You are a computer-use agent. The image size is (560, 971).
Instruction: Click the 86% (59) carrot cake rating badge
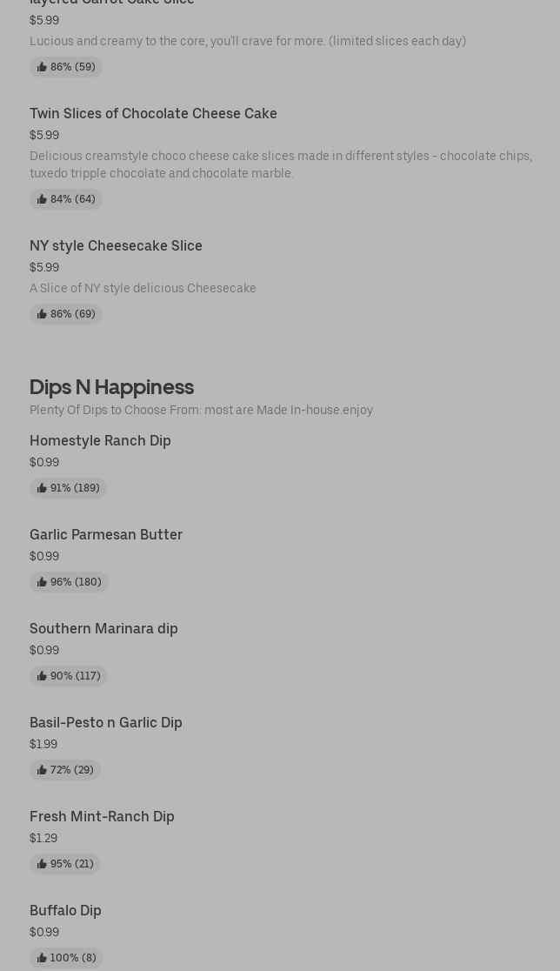[66, 67]
